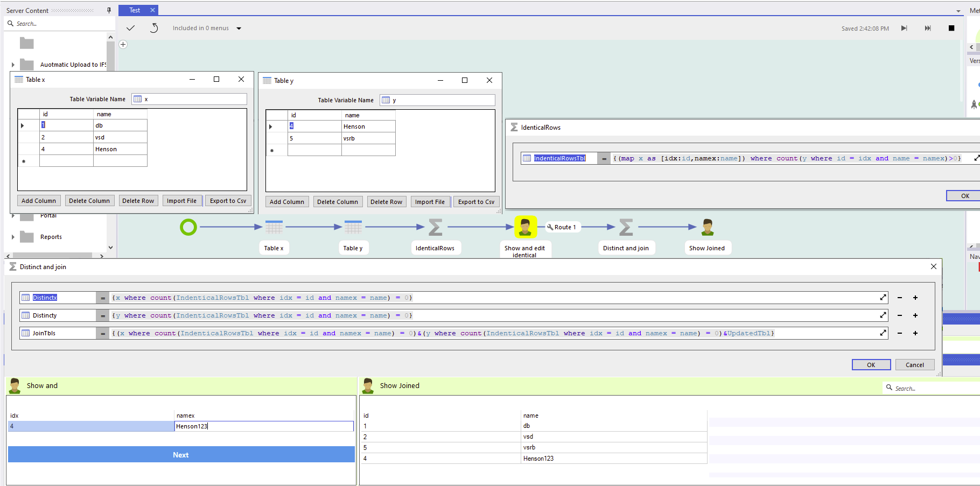Image resolution: width=980 pixels, height=486 pixels.
Task: Select the 'Henson' cell in Table x
Action: (x=120, y=149)
